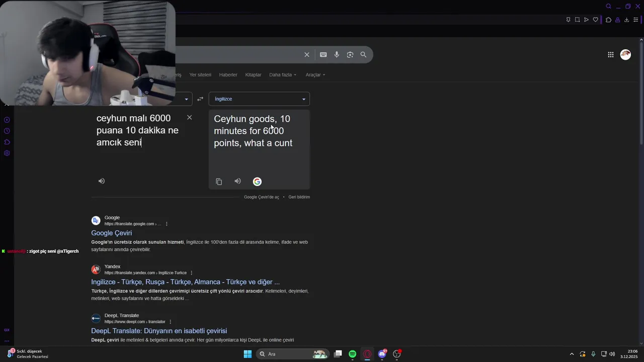Open Spotify from taskbar
The height and width of the screenshot is (362, 644).
click(x=353, y=354)
